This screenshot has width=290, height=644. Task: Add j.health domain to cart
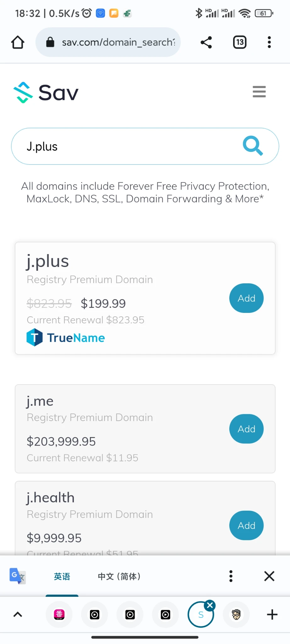coord(246,525)
